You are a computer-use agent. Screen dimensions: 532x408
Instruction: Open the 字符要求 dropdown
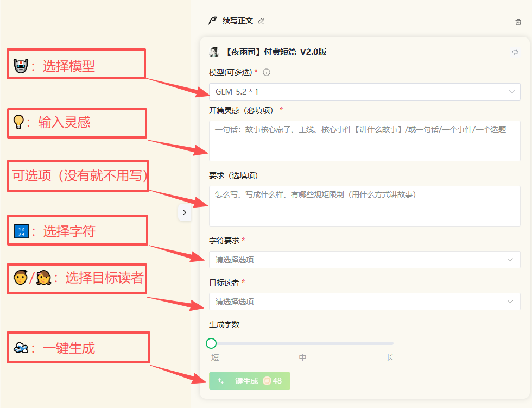tap(364, 260)
